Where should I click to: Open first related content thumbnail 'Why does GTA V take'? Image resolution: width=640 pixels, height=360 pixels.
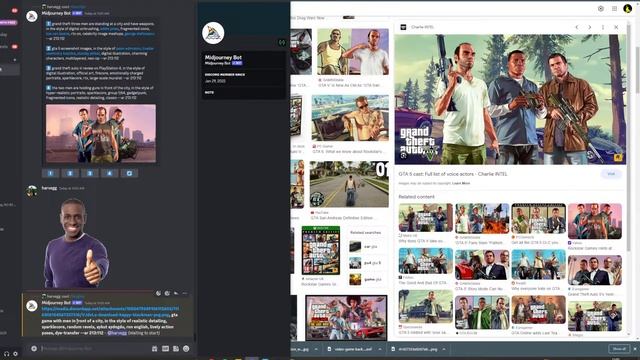pyautogui.click(x=426, y=218)
